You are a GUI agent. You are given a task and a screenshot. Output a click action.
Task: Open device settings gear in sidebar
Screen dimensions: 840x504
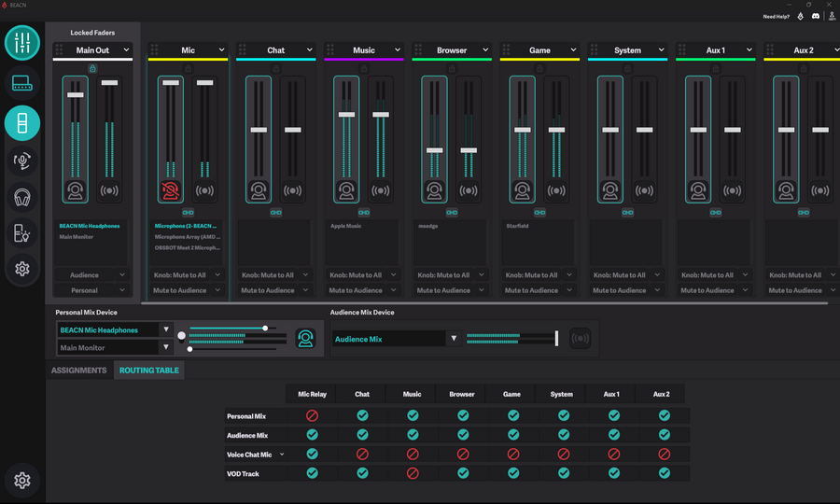coord(22,269)
